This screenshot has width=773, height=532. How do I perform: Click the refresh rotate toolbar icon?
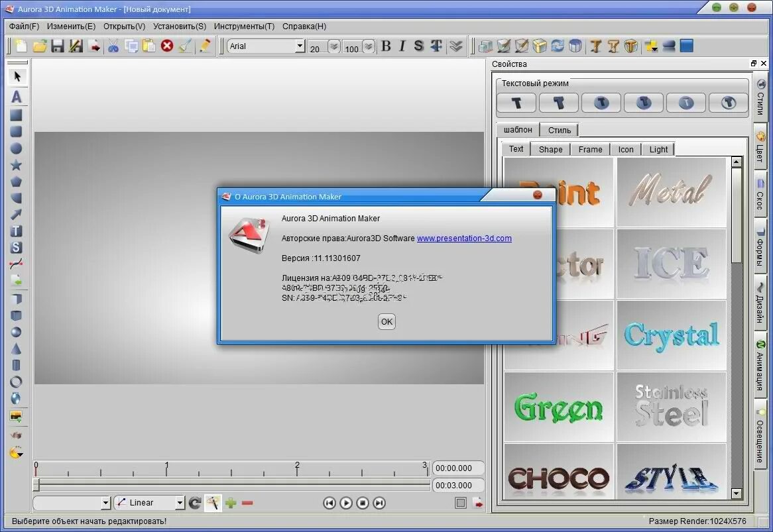(x=557, y=46)
